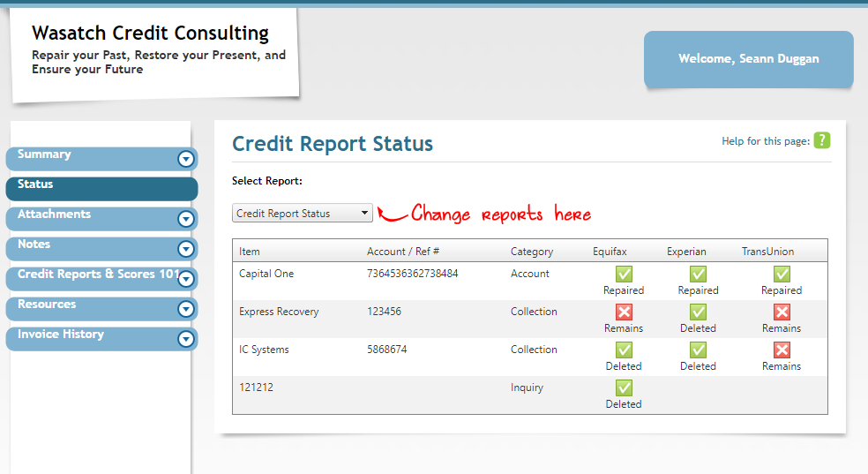View Invoice History in the sidebar

point(101,339)
